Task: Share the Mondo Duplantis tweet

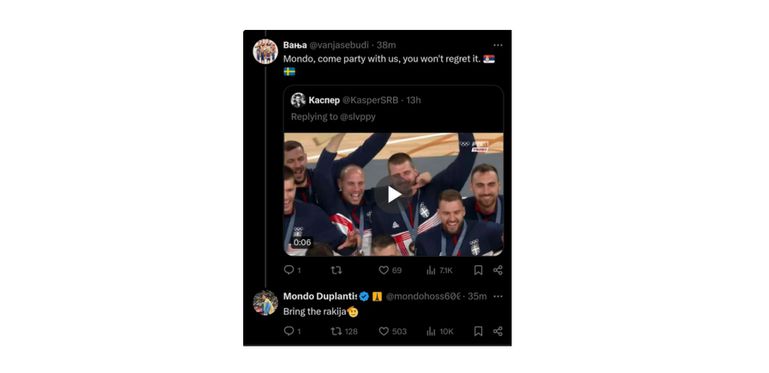Action: pyautogui.click(x=497, y=331)
